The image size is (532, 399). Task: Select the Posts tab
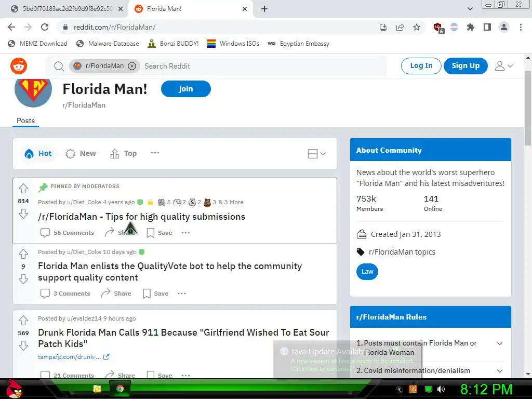pos(26,121)
